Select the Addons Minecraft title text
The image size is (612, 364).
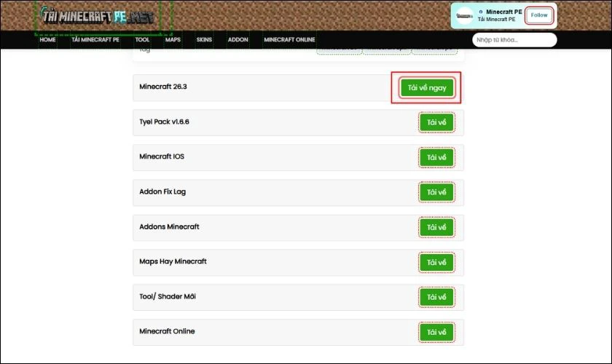(x=169, y=226)
